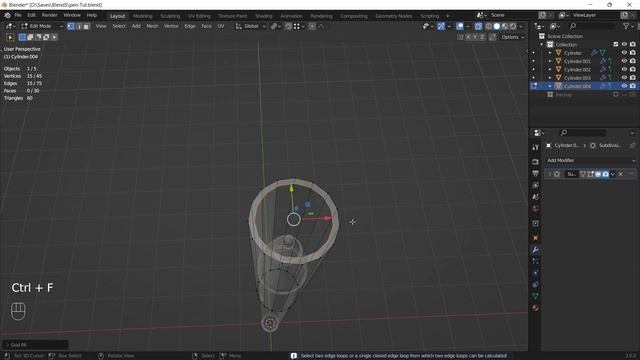
Task: Switch to rendered viewport shading
Action: 513,26
